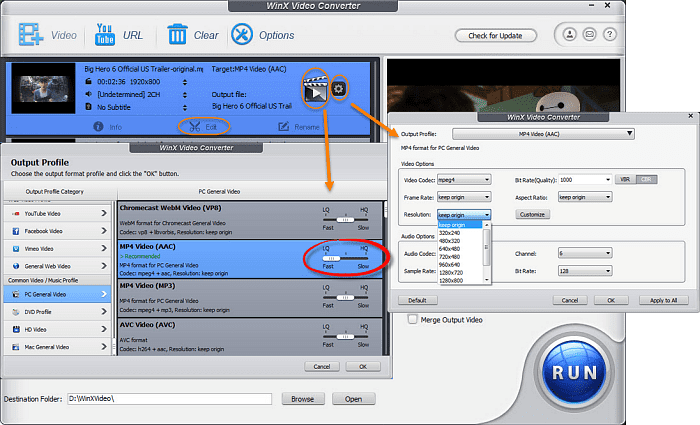This screenshot has height=425, width=700.
Task: Click OK in the Output Profile dialog
Action: 363,366
